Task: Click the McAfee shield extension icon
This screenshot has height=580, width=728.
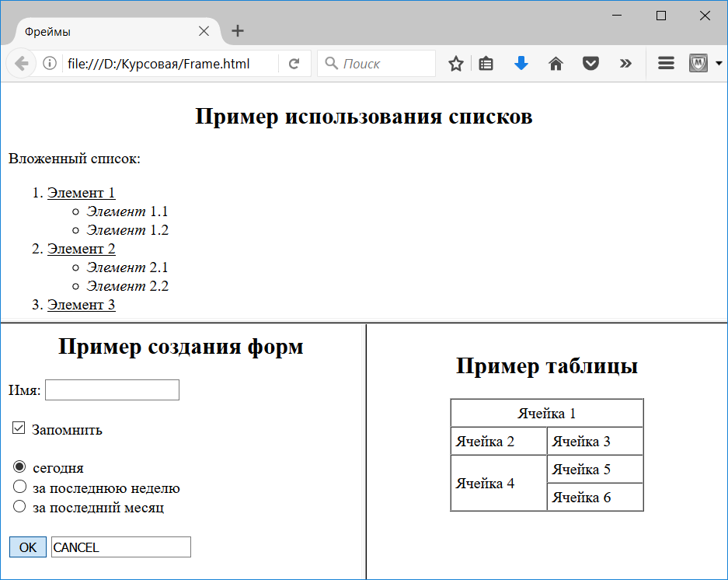Action: (698, 63)
